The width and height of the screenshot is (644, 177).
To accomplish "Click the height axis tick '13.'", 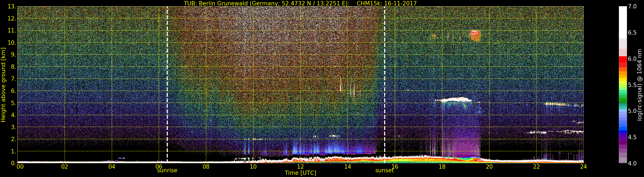I will pyautogui.click(x=12, y=6).
